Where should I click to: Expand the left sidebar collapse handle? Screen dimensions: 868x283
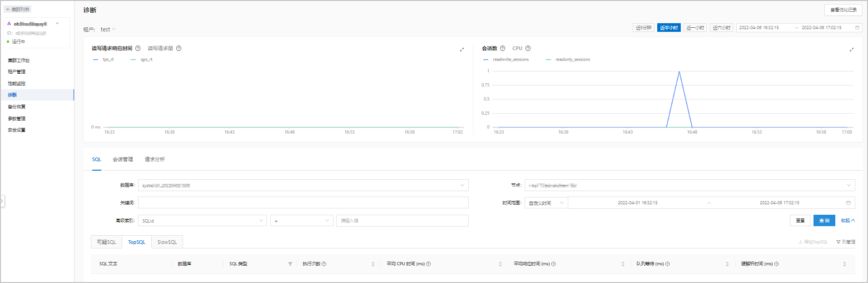click(2, 201)
